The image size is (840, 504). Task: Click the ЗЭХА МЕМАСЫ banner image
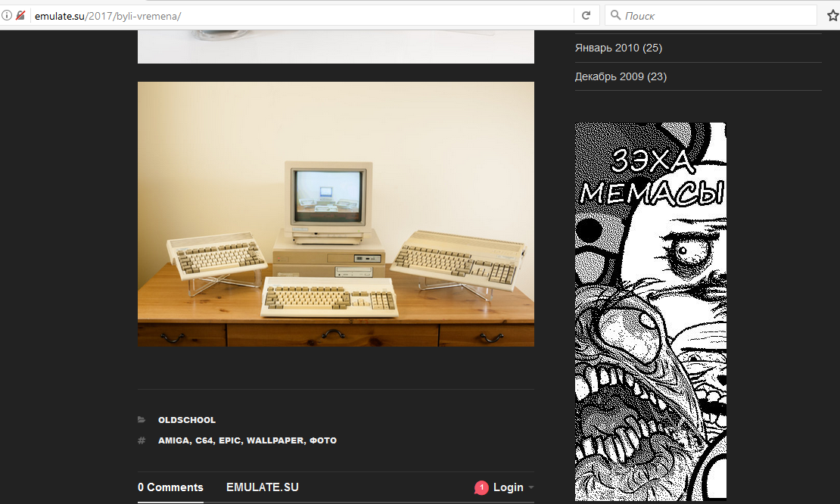[x=650, y=312]
